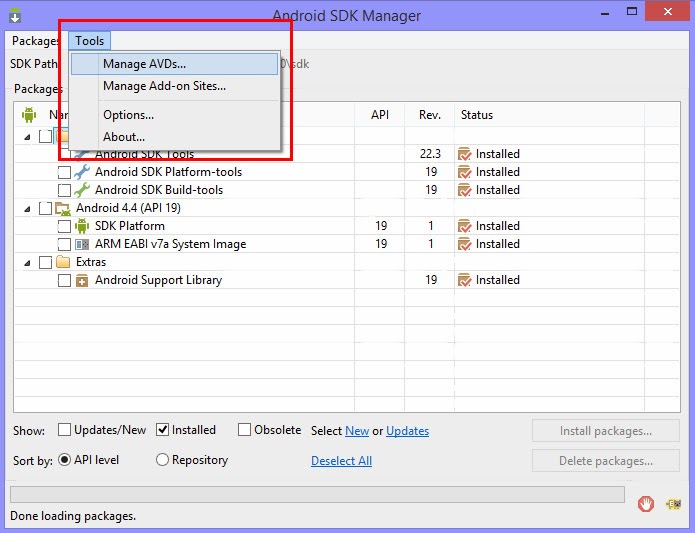
Task: Select About... in the Tools menu
Action: point(174,137)
